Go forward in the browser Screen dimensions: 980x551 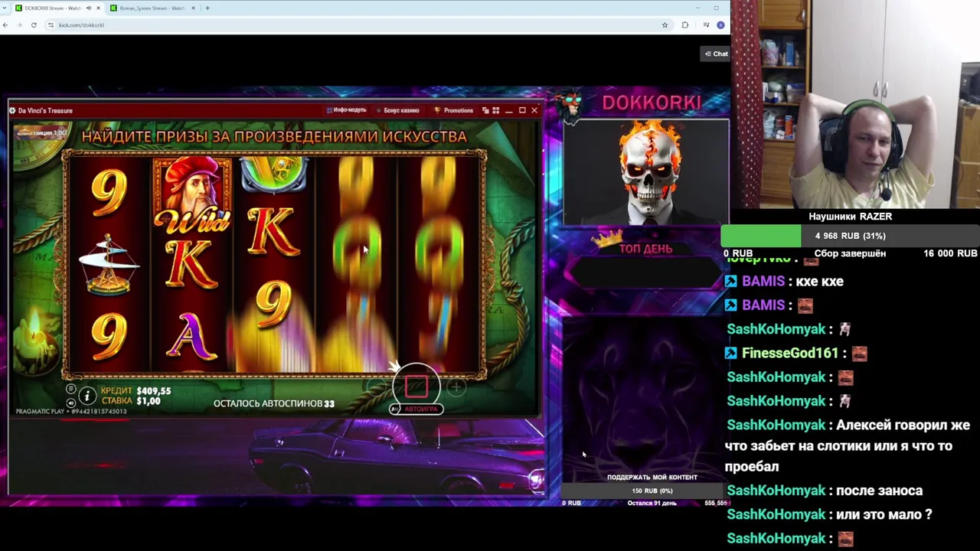click(x=19, y=24)
